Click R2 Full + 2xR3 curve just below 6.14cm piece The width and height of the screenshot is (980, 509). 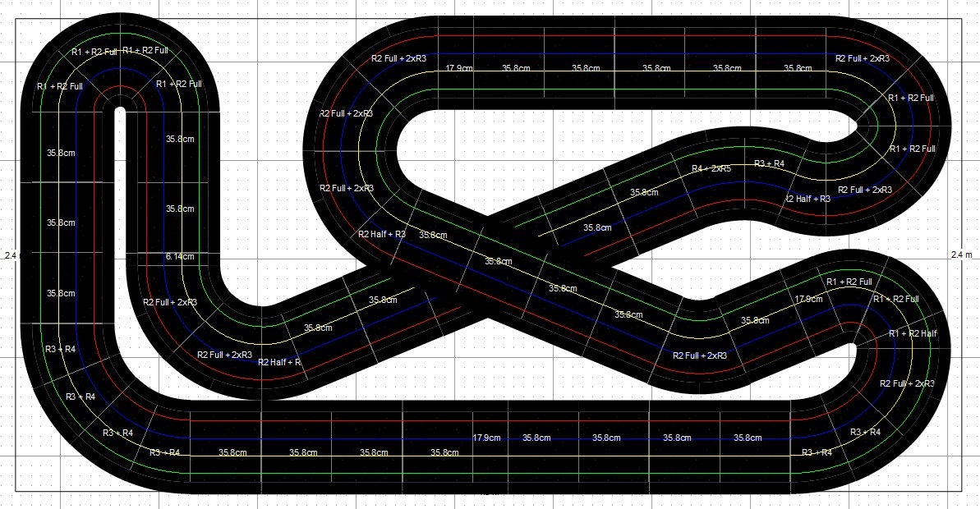tap(170, 302)
